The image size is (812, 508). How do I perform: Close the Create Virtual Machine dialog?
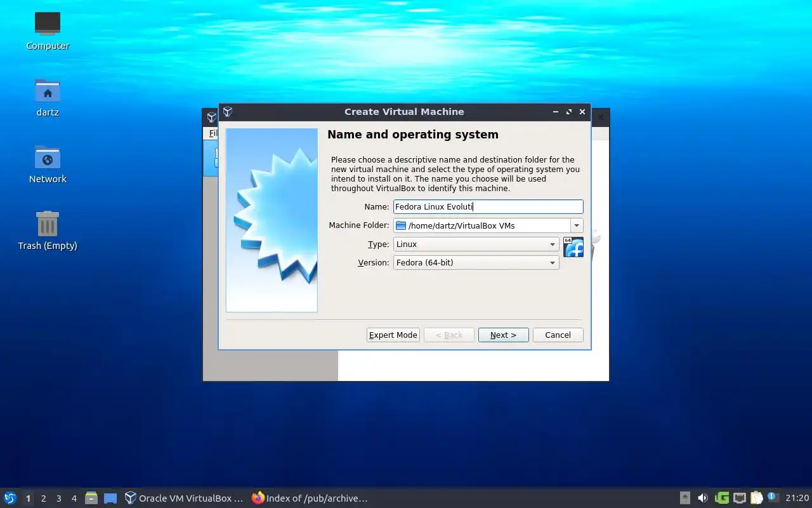click(582, 112)
